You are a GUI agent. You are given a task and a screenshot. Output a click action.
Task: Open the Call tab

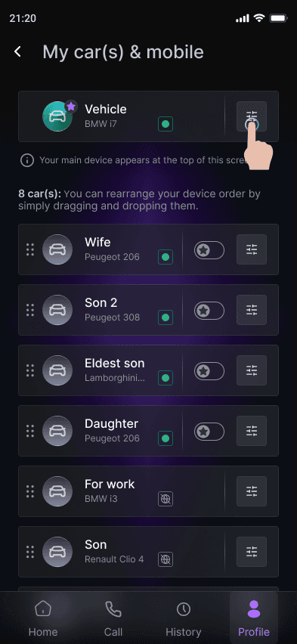(113, 618)
